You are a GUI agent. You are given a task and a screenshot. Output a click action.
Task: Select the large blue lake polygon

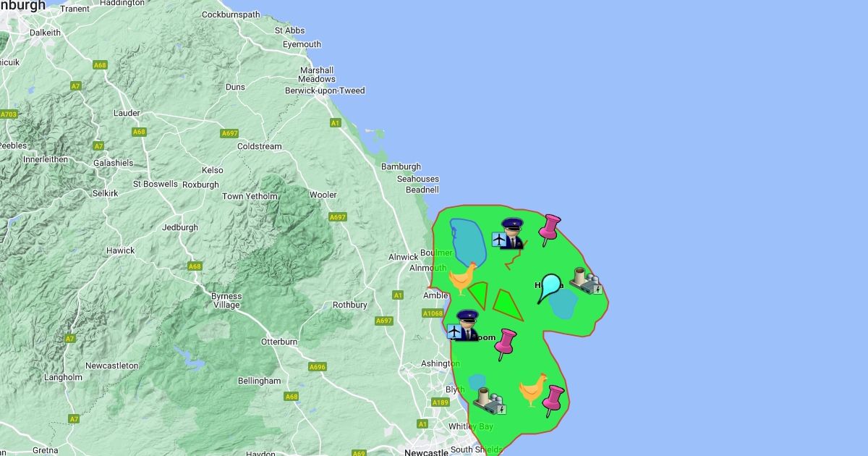click(467, 242)
